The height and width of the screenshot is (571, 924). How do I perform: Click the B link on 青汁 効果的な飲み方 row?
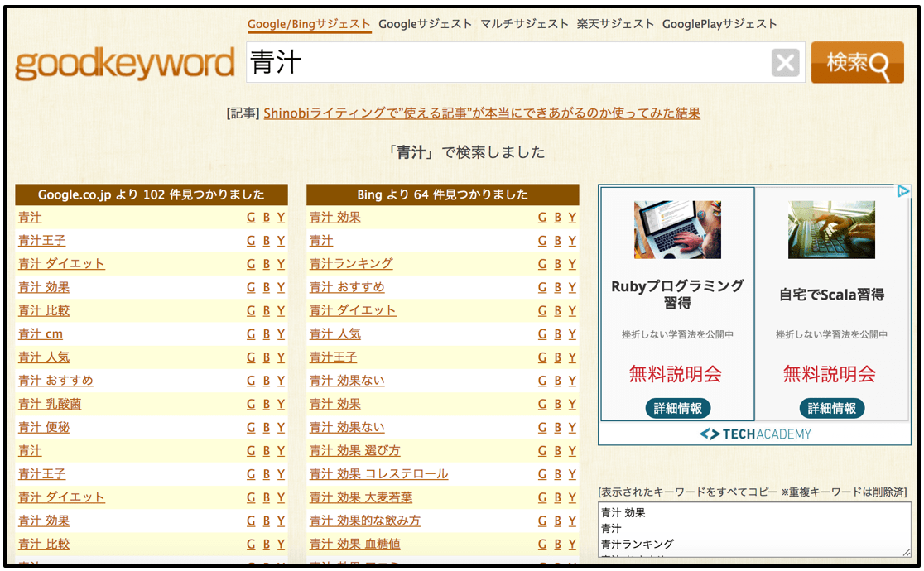557,521
